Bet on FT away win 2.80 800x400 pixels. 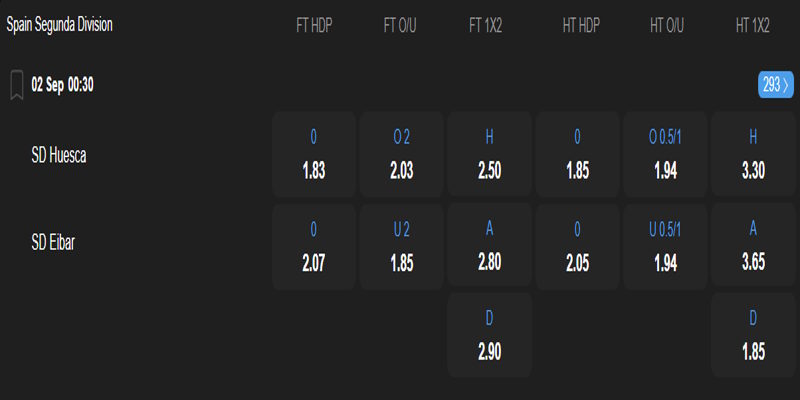(490, 247)
